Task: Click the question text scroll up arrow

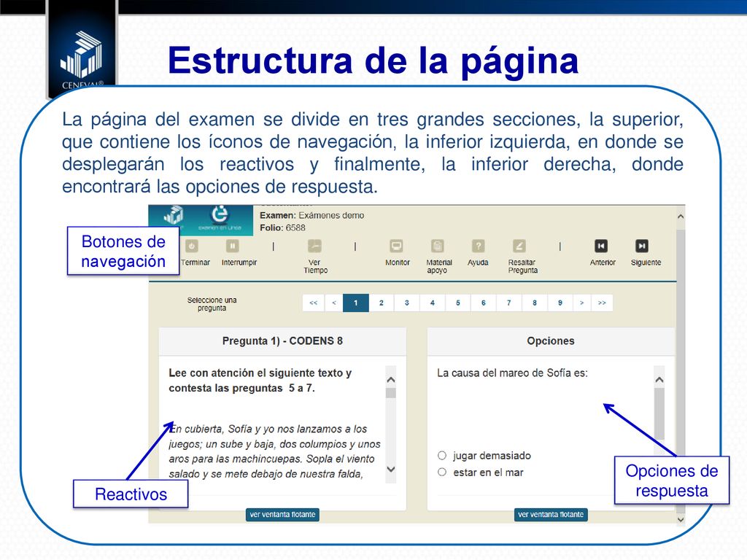Action: point(391,379)
